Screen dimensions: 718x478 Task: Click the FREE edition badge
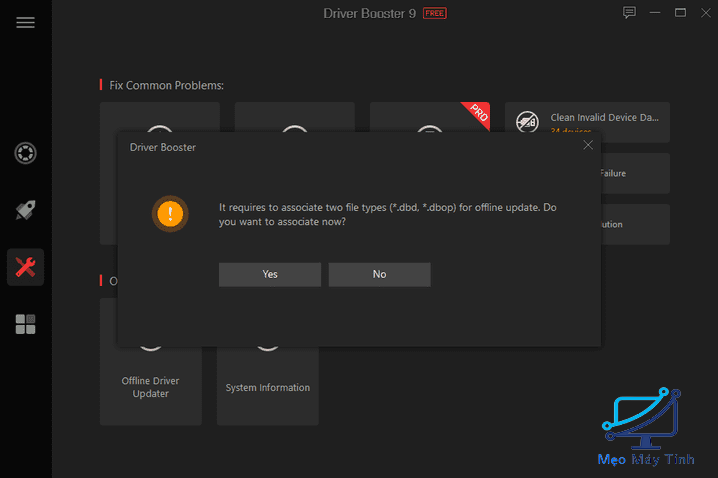point(435,13)
